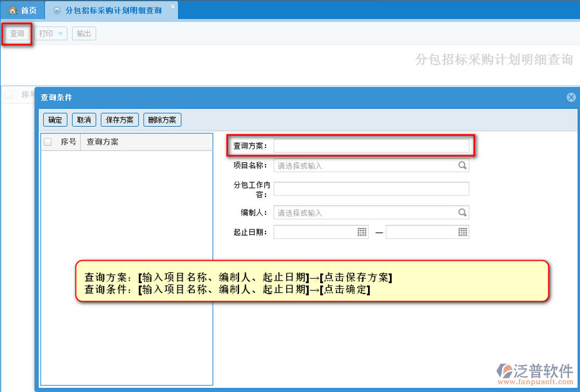Toggle the checkbox beside background 序号 column
Screen dimensions: 580x392
8,95
